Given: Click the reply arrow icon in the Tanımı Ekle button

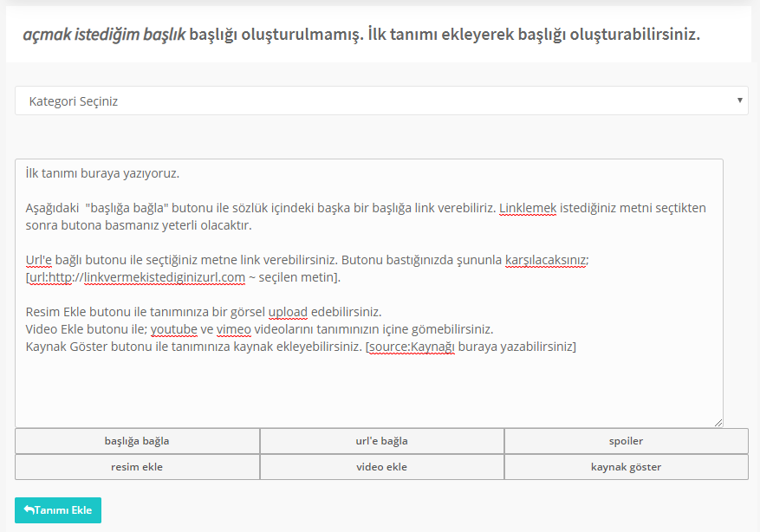Looking at the screenshot, I should (x=29, y=509).
